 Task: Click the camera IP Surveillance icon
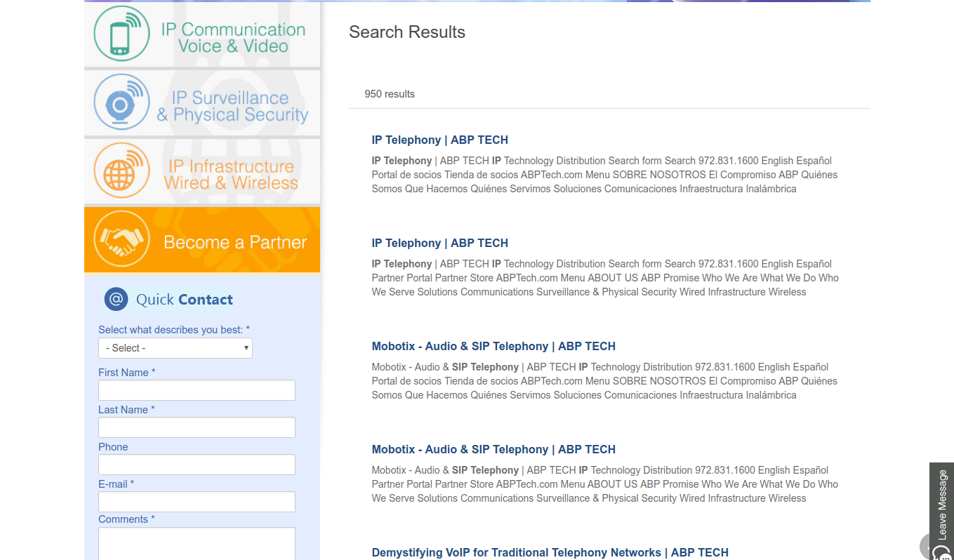pos(121,102)
